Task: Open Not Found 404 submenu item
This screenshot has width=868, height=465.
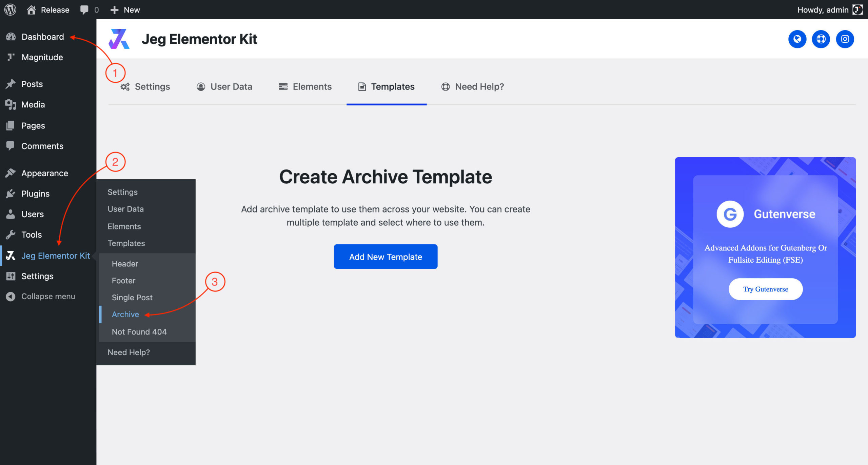Action: 139,332
